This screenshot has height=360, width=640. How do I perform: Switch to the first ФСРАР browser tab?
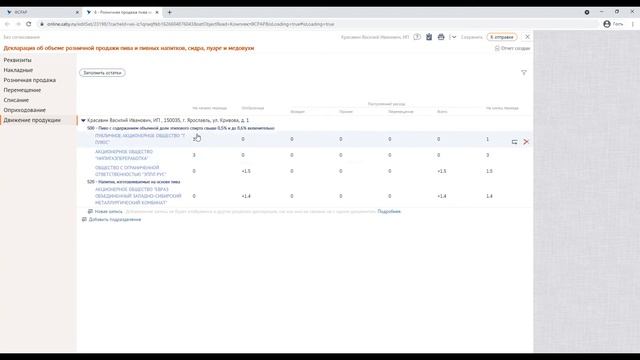point(41,12)
